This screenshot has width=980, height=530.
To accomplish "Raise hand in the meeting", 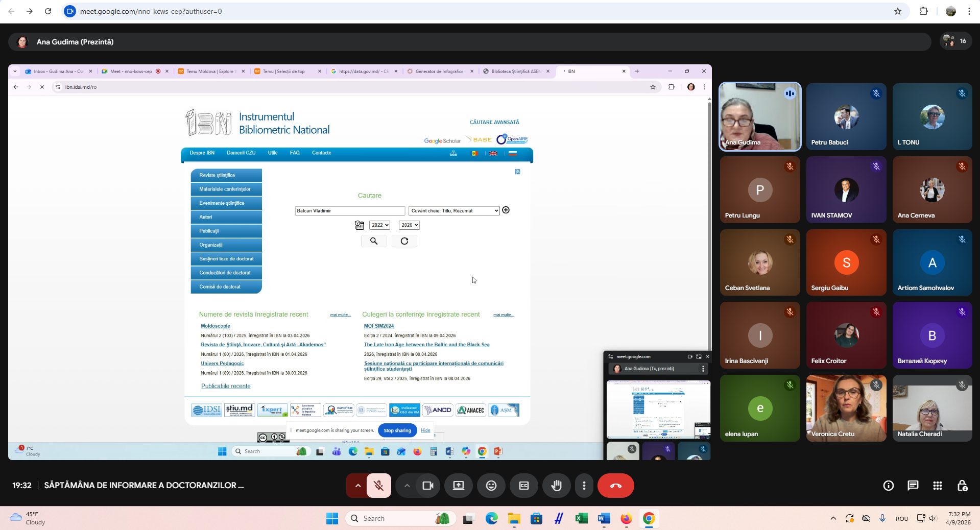I will 556,486.
